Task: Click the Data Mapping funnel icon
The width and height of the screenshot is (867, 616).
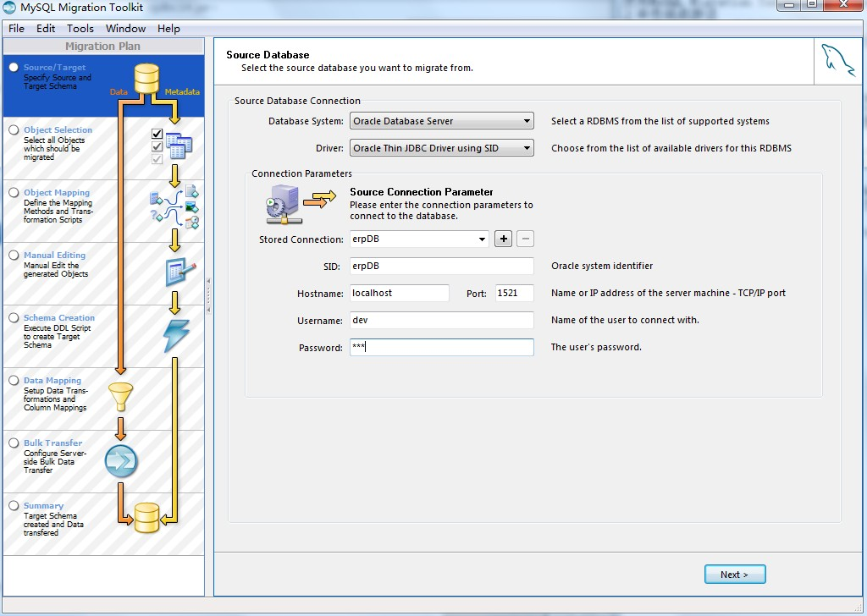Action: (120, 397)
